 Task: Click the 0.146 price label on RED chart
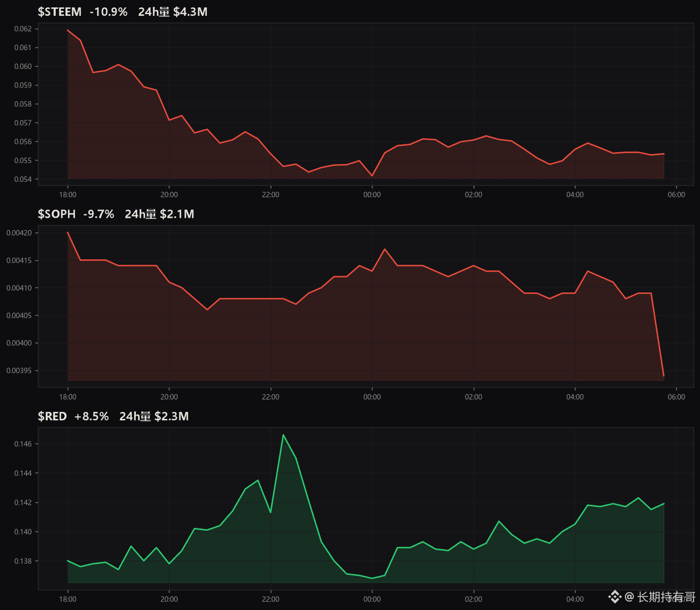[23, 444]
